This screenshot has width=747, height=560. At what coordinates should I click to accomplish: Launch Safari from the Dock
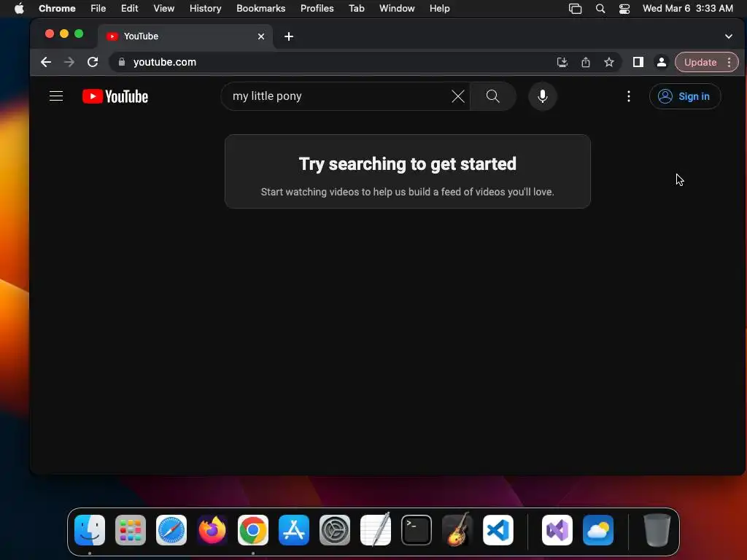click(171, 530)
